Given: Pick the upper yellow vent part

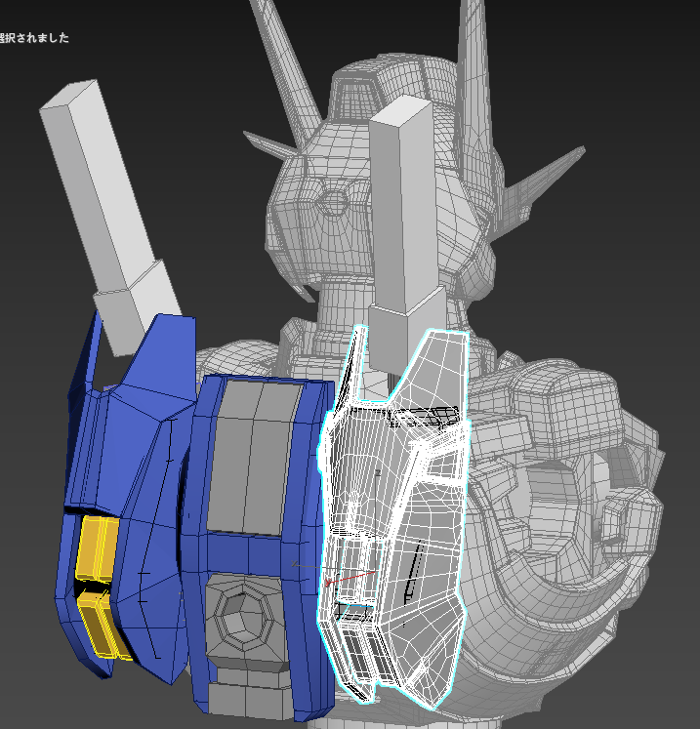Looking at the screenshot, I should (x=98, y=548).
